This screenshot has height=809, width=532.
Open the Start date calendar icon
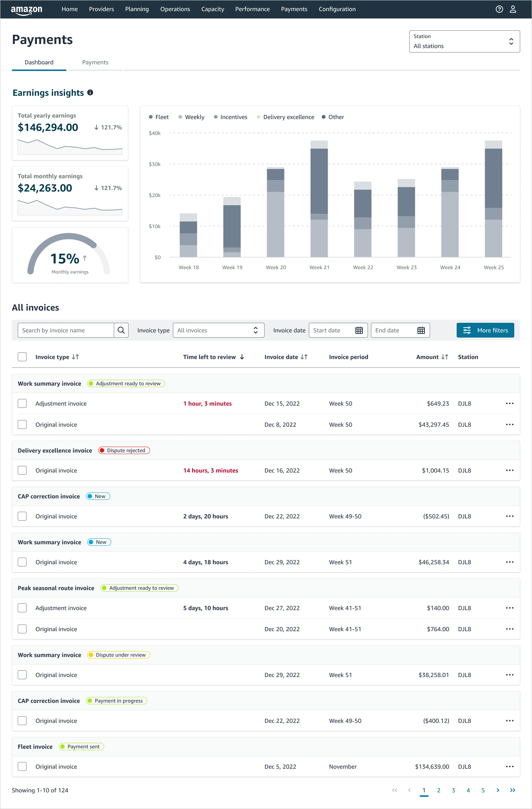[x=359, y=330]
